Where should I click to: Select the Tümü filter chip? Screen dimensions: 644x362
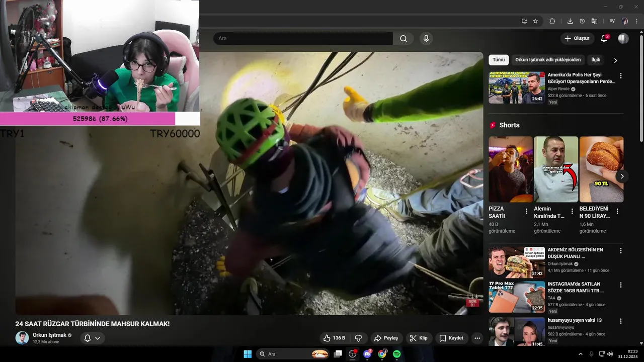[499, 60]
